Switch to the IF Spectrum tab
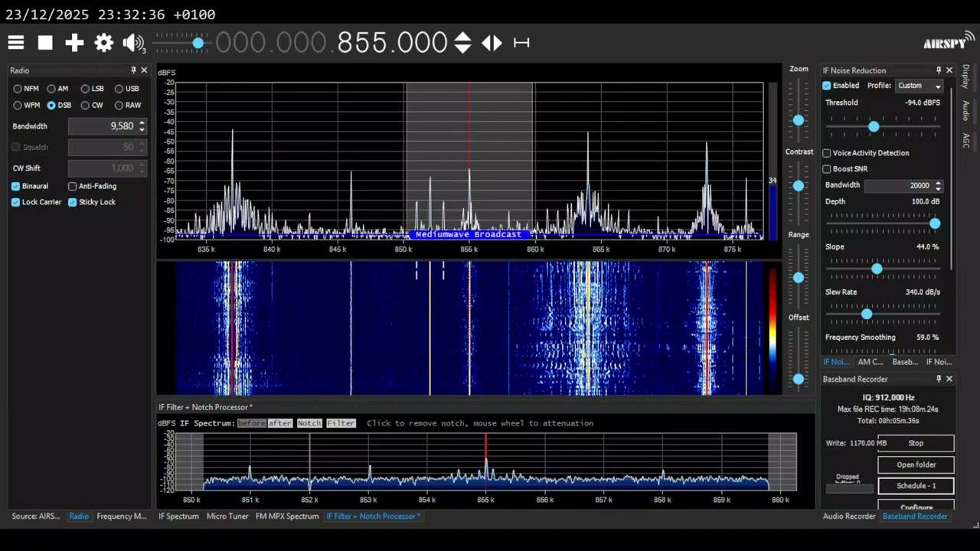The width and height of the screenshot is (980, 551). point(178,517)
